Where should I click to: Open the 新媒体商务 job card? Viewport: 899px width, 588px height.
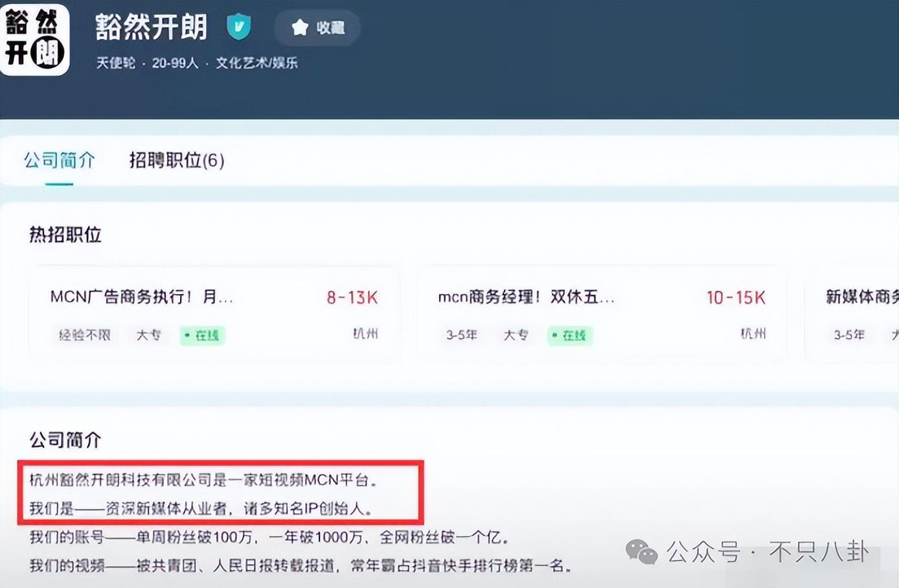click(852, 312)
